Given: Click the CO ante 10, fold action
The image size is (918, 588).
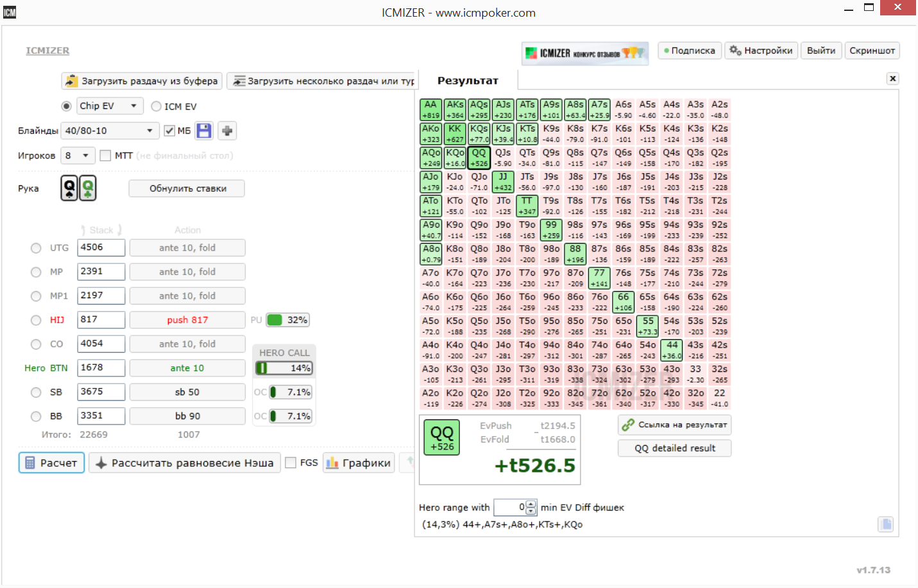Looking at the screenshot, I should tap(187, 344).
